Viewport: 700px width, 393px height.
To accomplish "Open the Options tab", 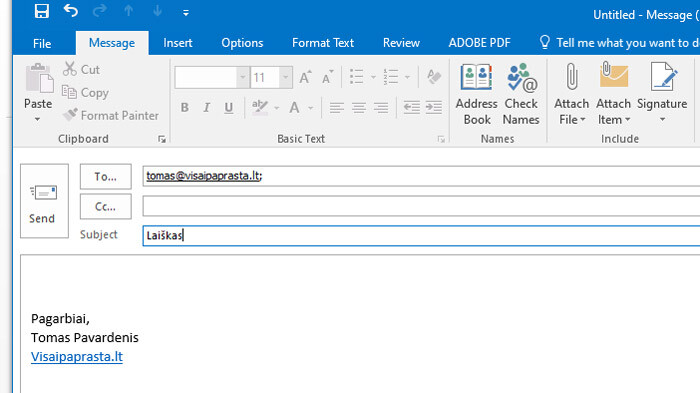I will (x=242, y=43).
